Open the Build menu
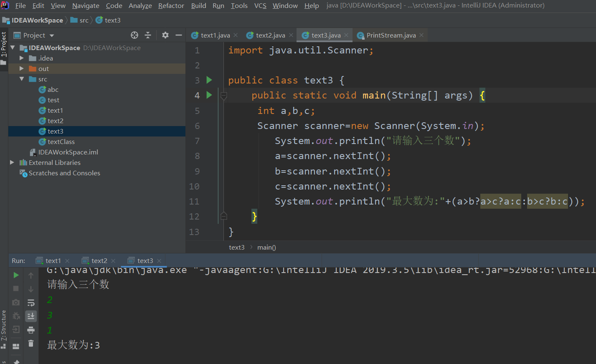596x364 pixels. [198, 5]
